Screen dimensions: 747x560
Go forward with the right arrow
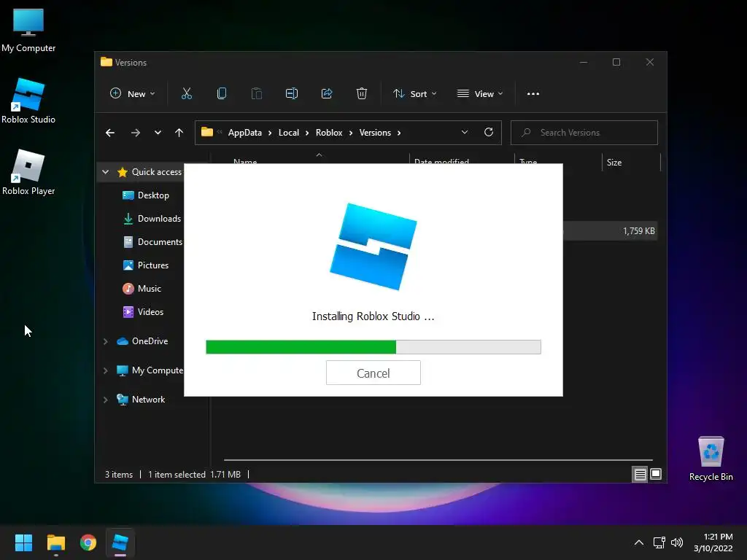[x=136, y=133]
